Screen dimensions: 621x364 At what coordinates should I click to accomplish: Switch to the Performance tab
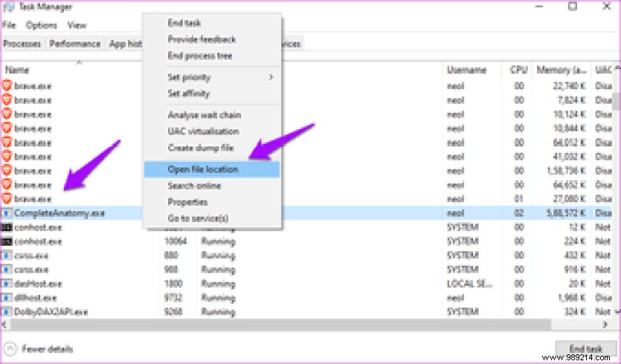(x=75, y=44)
